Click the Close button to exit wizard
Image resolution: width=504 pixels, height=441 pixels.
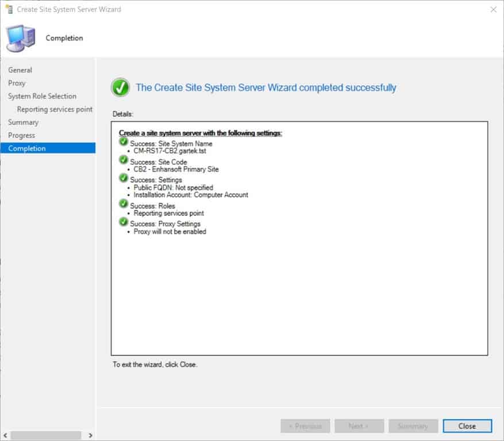click(x=467, y=426)
